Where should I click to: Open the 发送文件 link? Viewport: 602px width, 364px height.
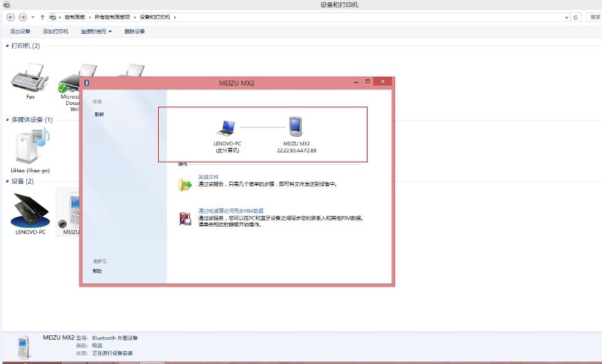coord(208,177)
